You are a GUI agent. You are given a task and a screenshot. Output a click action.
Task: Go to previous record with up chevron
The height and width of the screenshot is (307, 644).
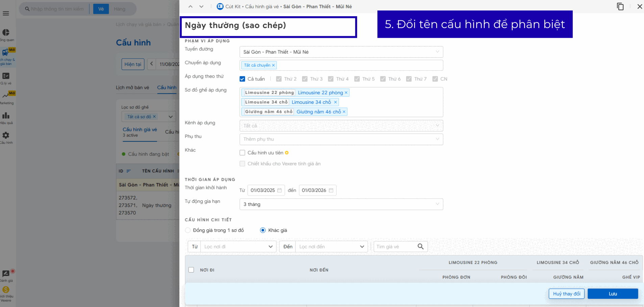tap(190, 6)
